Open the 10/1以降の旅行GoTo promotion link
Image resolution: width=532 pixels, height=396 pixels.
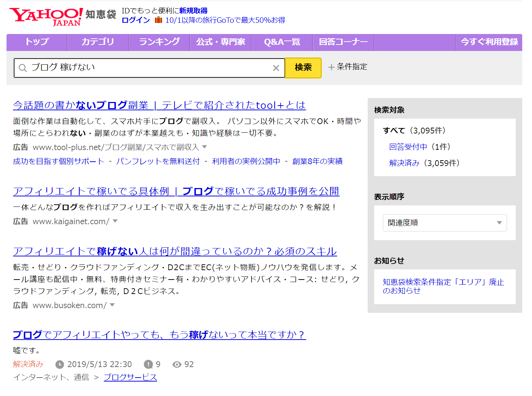225,20
